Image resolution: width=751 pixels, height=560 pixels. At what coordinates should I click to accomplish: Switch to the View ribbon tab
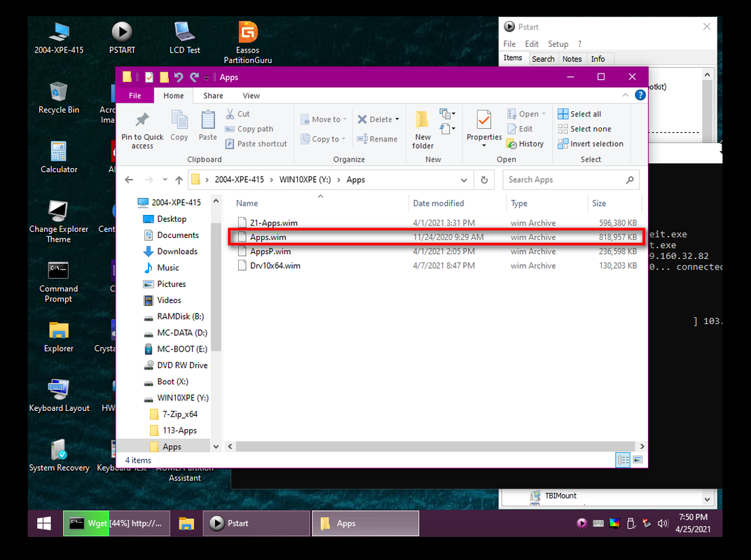tap(251, 96)
